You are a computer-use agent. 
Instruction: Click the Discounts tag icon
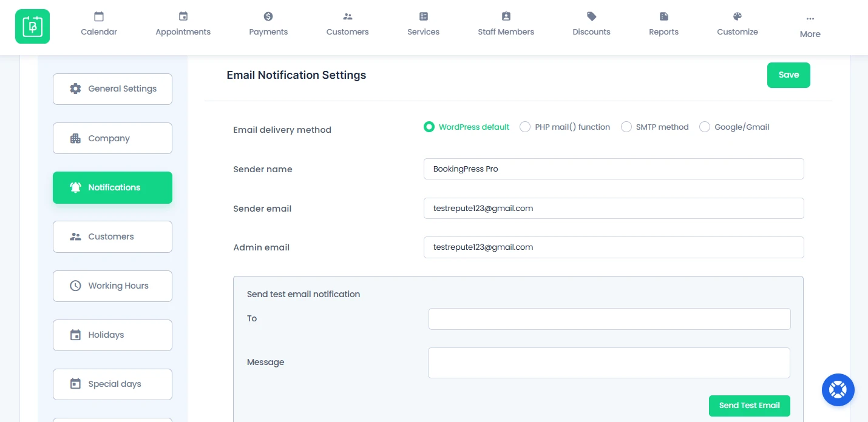tap(592, 16)
